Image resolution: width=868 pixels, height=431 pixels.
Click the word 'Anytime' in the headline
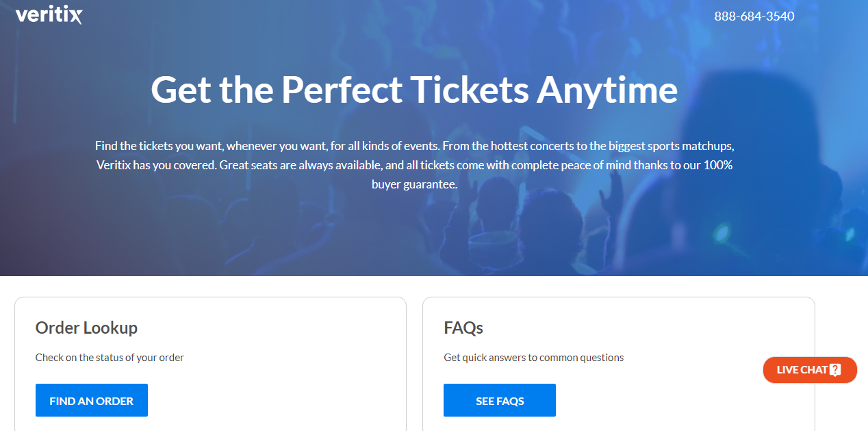[x=607, y=89]
